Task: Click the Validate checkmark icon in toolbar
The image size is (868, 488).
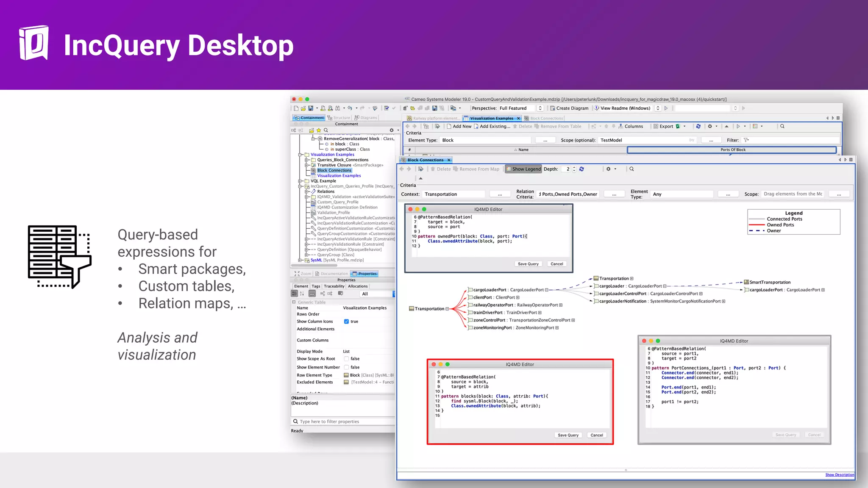Action: point(387,108)
